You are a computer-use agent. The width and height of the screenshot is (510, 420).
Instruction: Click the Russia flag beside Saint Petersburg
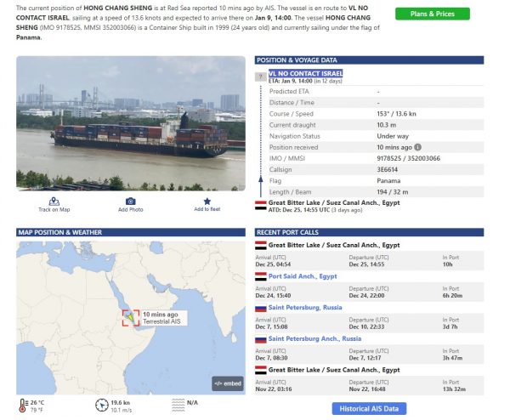pos(261,308)
